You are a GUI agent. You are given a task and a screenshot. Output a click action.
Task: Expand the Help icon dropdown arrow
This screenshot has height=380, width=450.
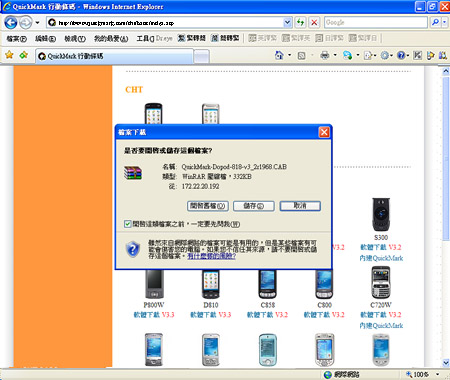(408, 55)
